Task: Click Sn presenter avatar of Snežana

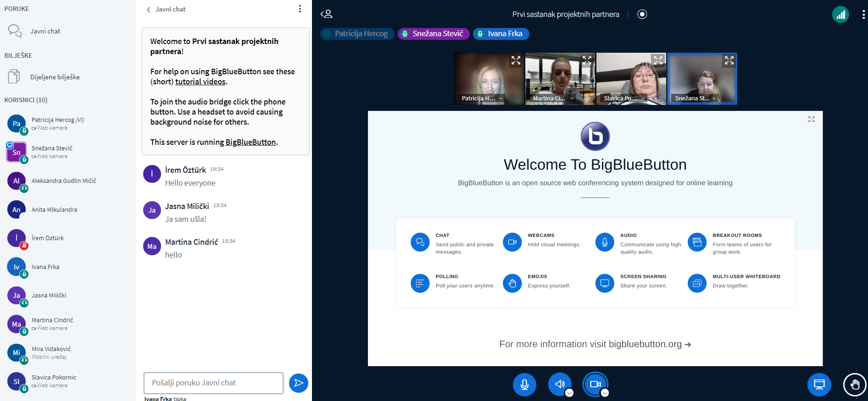Action: 17,152
